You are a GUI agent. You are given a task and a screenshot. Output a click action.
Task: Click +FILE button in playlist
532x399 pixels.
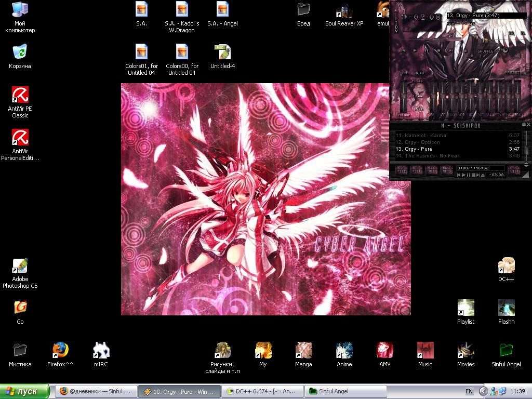pos(402,170)
